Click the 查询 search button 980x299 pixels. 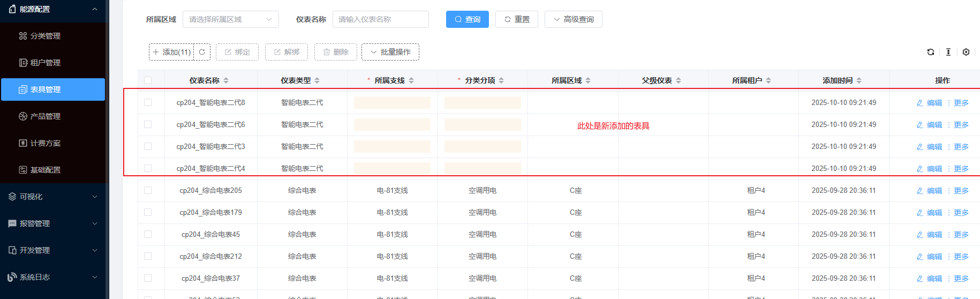(468, 19)
